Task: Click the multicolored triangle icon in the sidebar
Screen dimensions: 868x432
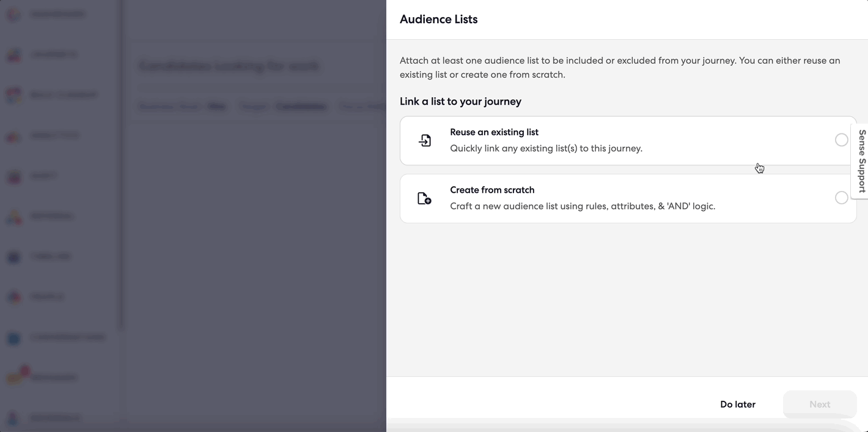Action: tap(13, 215)
